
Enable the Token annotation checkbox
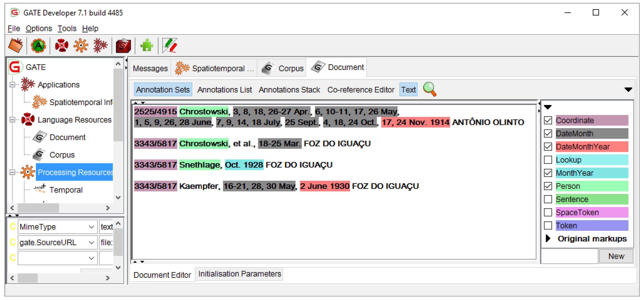[x=548, y=225]
